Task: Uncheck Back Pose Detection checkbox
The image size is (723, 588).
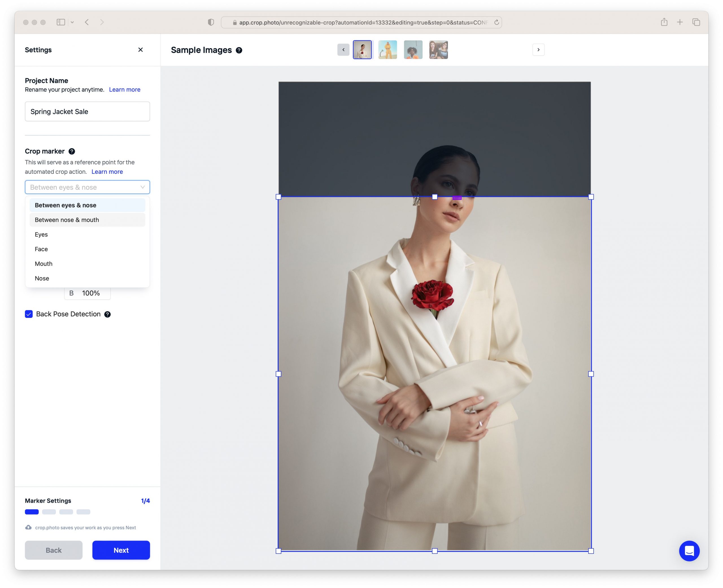Action: 29,314
